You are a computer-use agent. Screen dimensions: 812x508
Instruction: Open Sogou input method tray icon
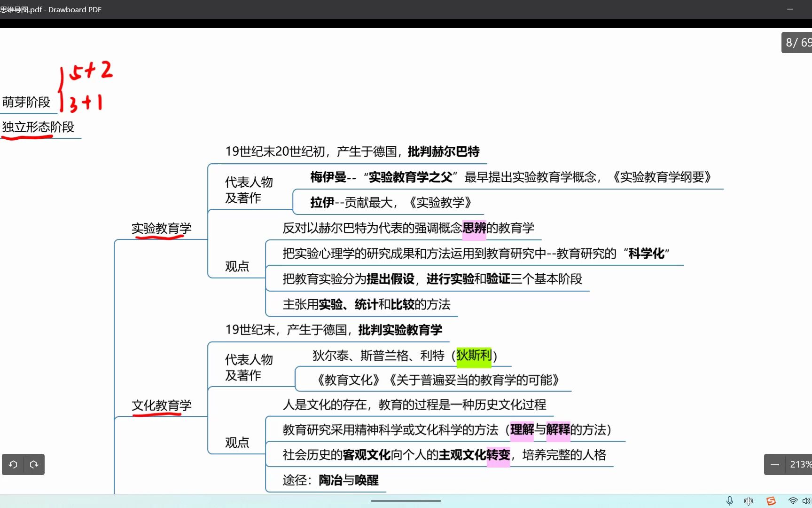(771, 501)
